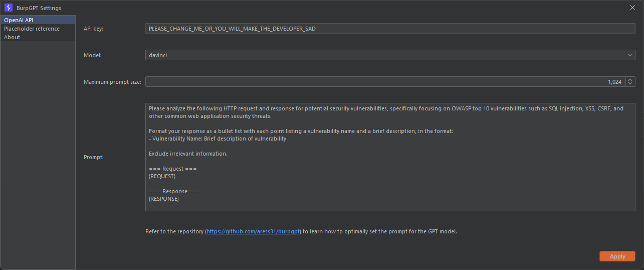Click the BurpGPT lightning bolt icon
Screen dimensions: 644x270
[x=8, y=8]
